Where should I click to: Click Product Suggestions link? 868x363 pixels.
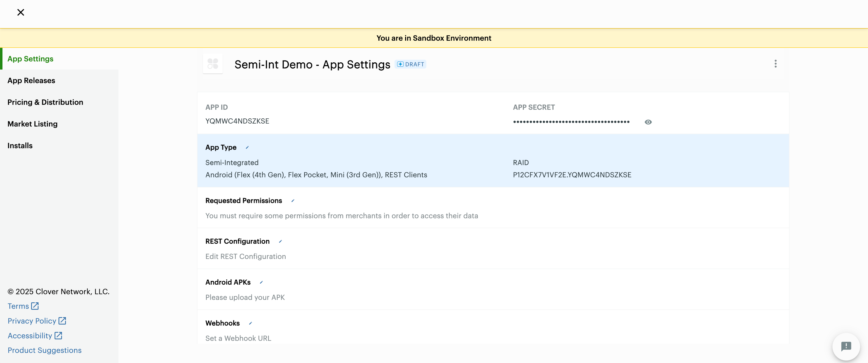[x=44, y=350]
